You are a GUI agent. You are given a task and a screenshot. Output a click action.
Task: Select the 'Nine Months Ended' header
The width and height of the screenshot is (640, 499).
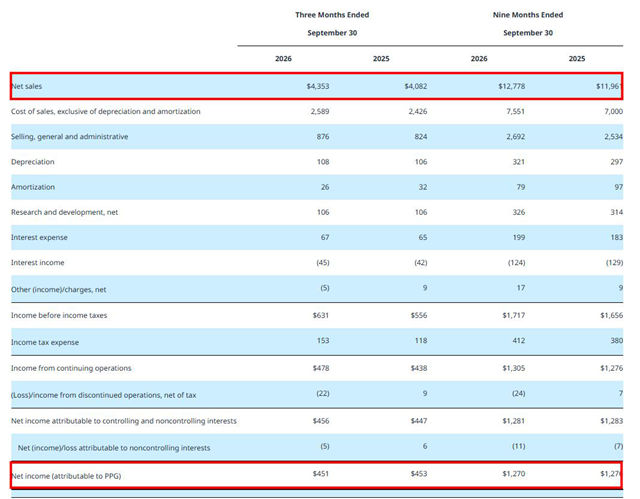coord(528,15)
